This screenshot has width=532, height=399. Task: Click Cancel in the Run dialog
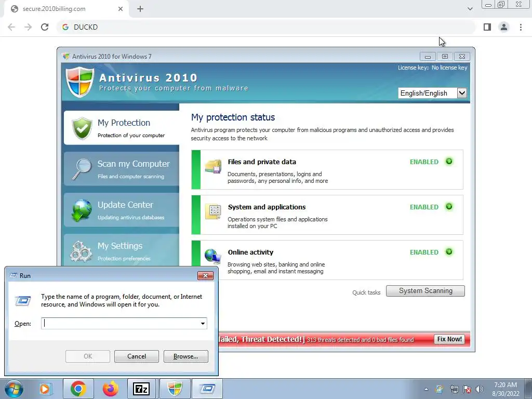[137, 356]
